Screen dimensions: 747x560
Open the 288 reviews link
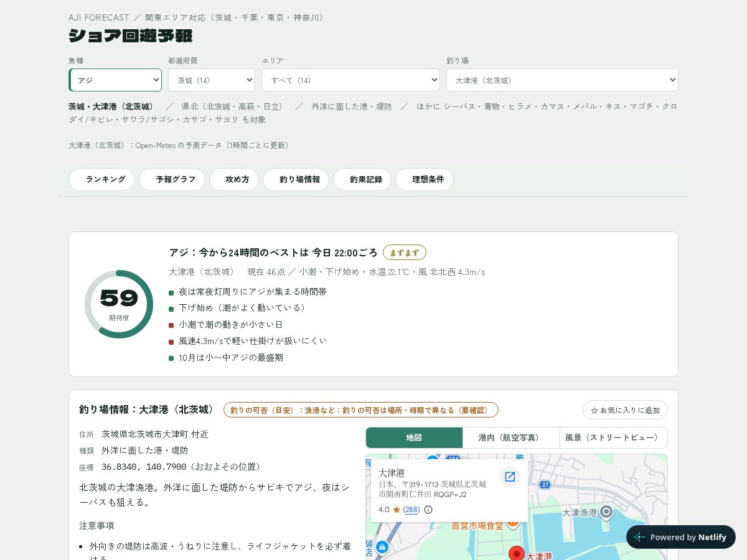411,510
